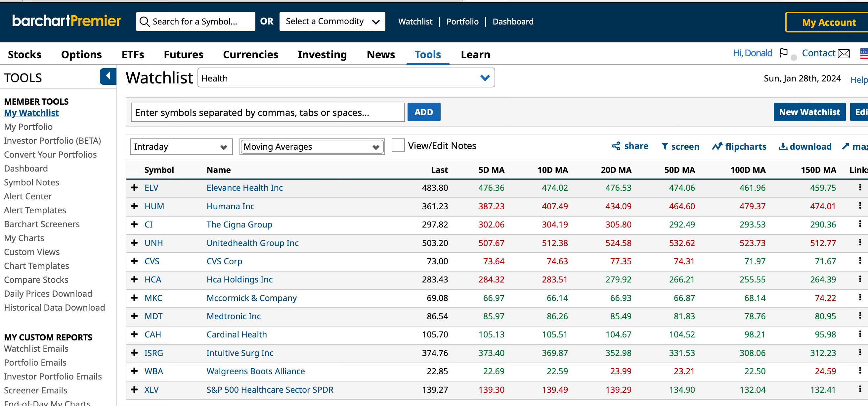868x406 pixels.
Task: Open links menu for MKC row
Action: (x=860, y=297)
